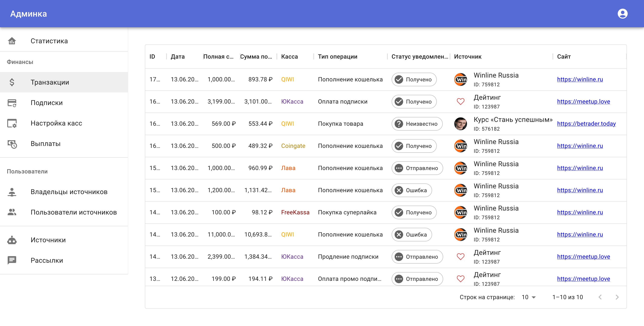Open the user profile avatar in the header
Image resolution: width=644 pixels, height=326 pixels.
tap(622, 13)
